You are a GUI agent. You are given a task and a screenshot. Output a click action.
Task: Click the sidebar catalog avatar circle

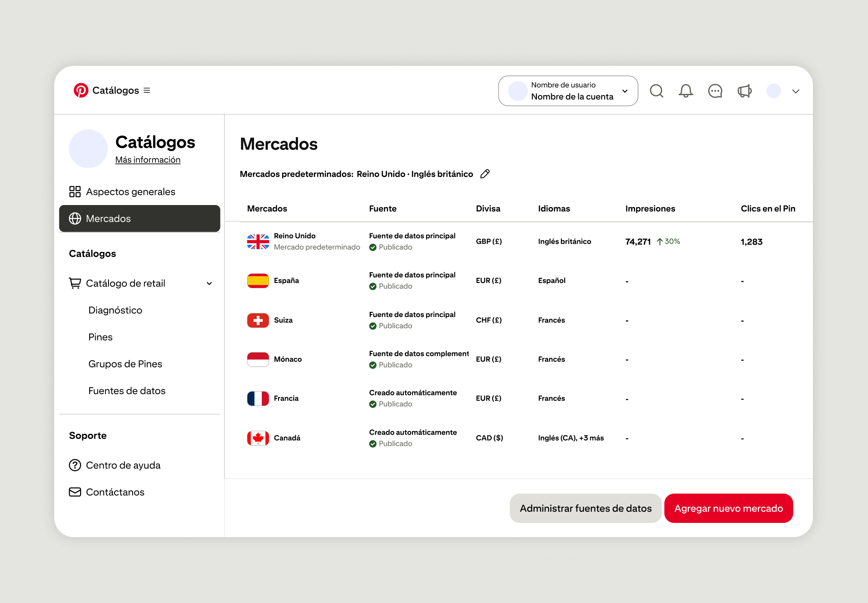pos(88,149)
